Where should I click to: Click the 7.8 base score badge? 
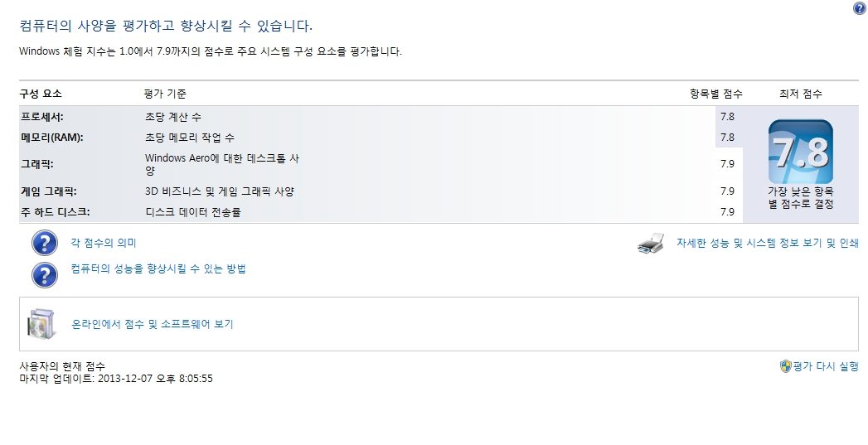(x=801, y=152)
